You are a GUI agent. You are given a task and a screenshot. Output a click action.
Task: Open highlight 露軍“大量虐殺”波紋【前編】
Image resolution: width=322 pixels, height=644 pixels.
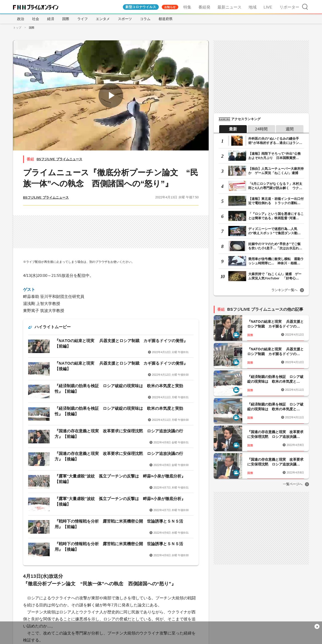(111, 481)
